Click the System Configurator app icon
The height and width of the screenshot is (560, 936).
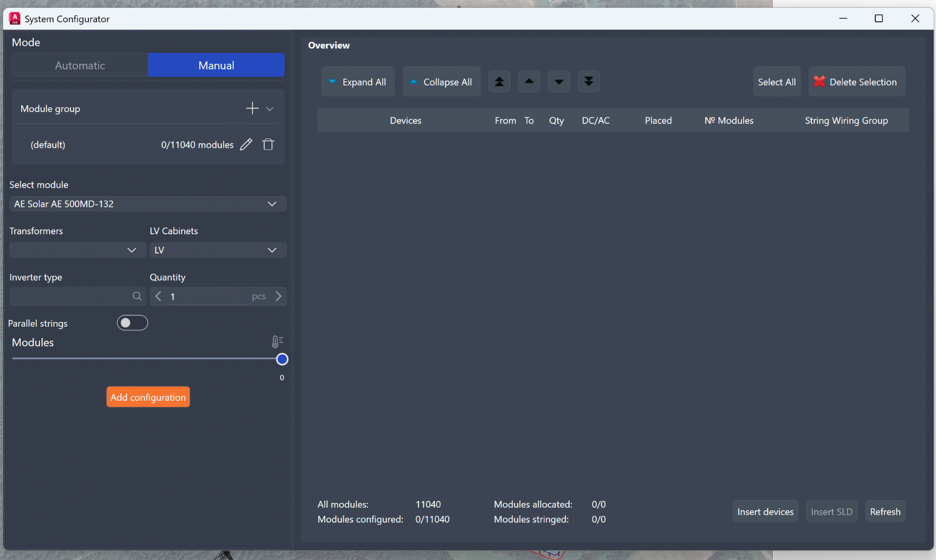[x=15, y=19]
